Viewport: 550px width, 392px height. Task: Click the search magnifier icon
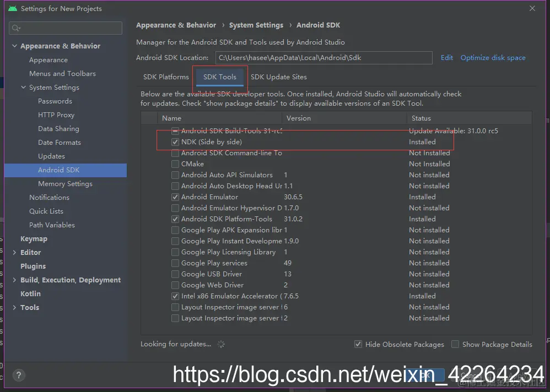coord(16,28)
